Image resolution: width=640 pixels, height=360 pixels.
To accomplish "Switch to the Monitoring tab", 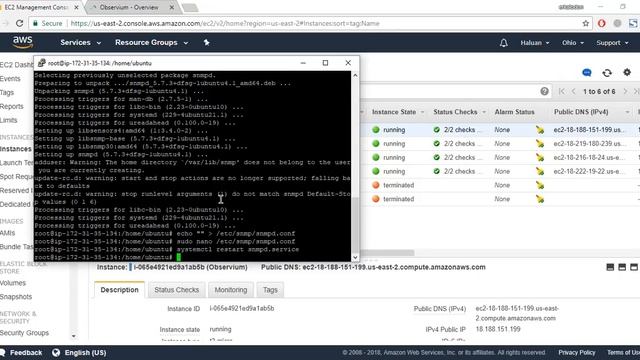I will [231, 290].
